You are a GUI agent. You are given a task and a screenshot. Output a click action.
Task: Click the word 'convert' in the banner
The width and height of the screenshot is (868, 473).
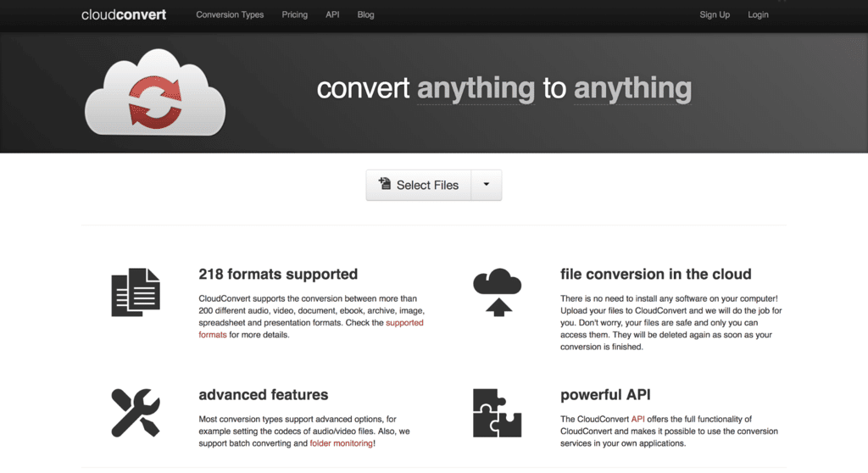coord(363,89)
